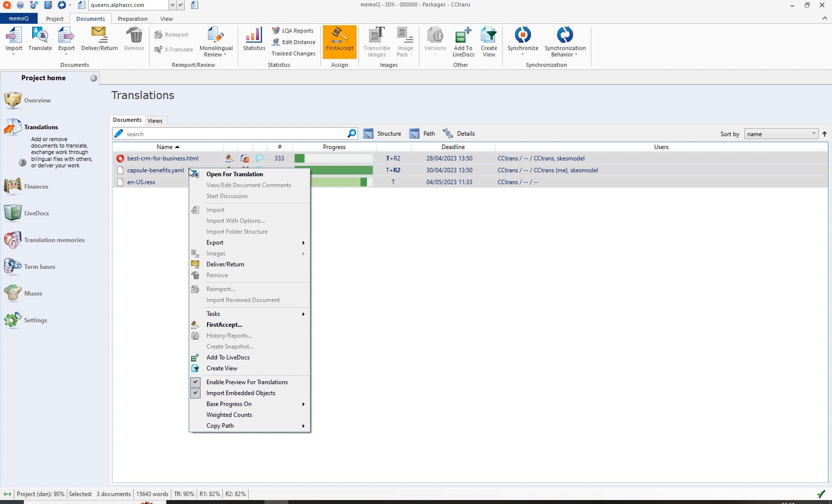
Task: Open LiveDocs in sidebar
Action: pyautogui.click(x=27, y=213)
